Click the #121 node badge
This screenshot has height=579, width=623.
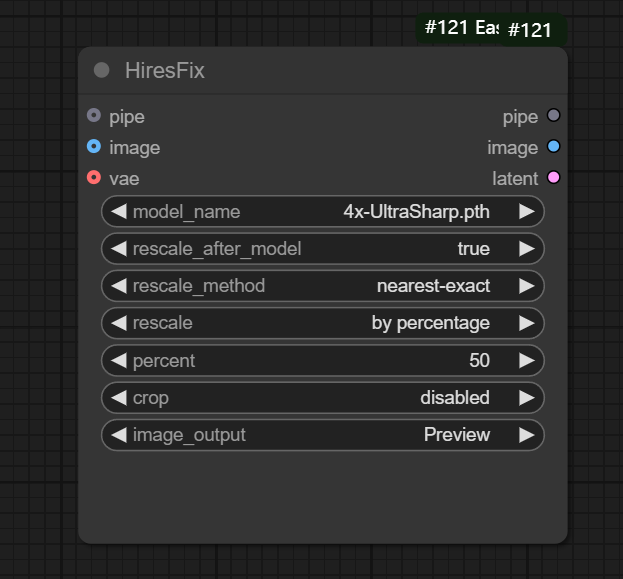(530, 30)
